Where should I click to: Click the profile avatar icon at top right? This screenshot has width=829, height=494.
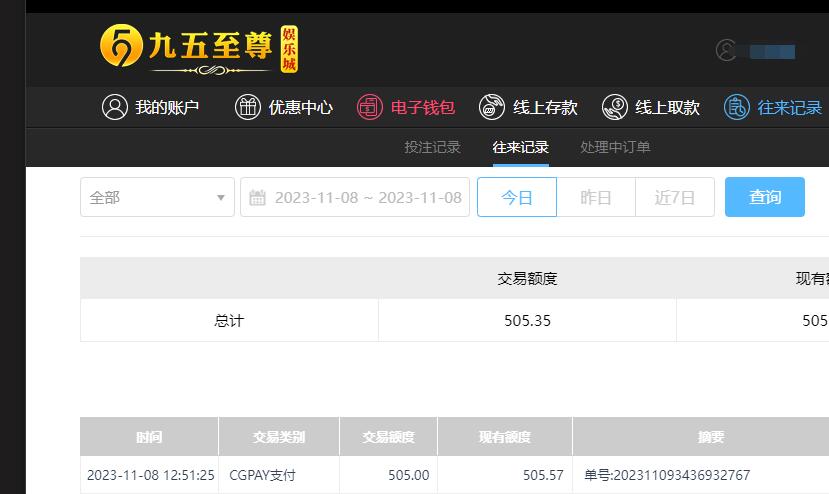point(726,50)
